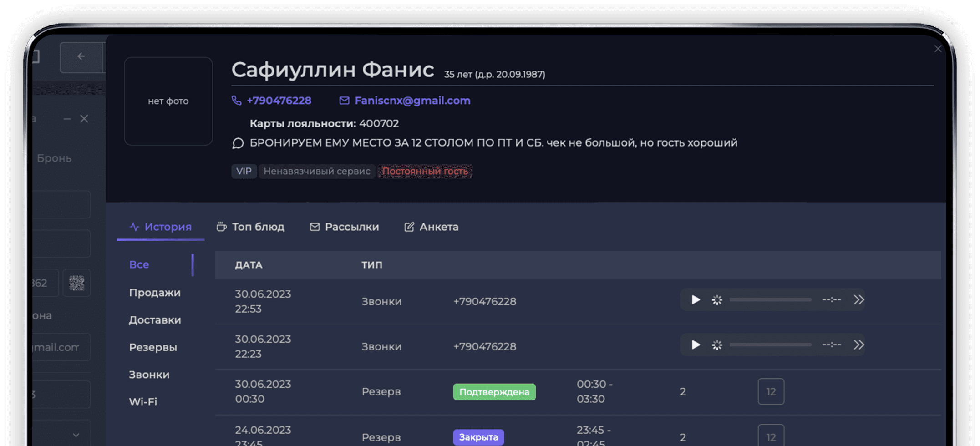The height and width of the screenshot is (446, 980).
Task: Play the 22:23 call recording
Action: (x=696, y=345)
